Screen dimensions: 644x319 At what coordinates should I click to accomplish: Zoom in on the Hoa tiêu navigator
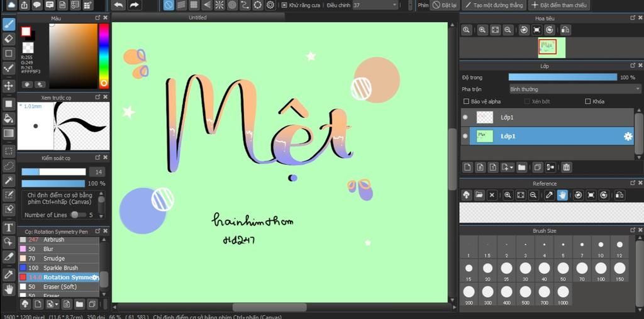tap(482, 30)
